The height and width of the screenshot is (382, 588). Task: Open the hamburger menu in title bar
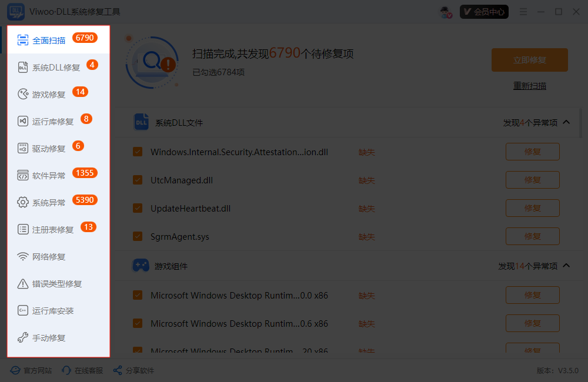pyautogui.click(x=523, y=12)
